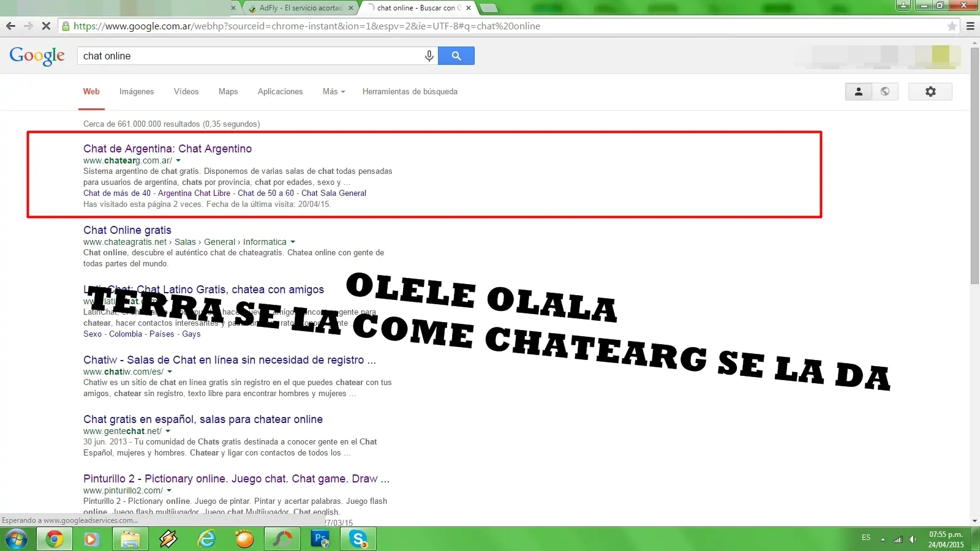Open the green swirl app in the taskbar
This screenshot has width=980, height=551.
click(282, 539)
